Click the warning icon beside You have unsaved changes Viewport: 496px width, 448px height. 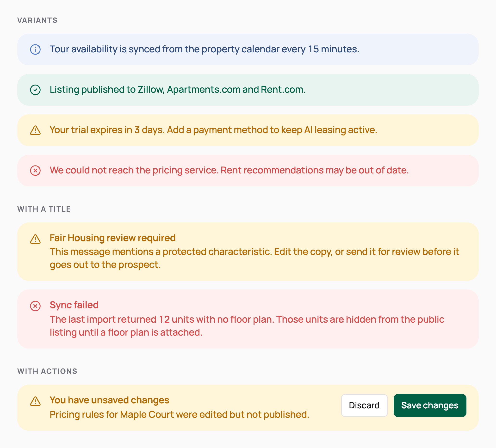(35, 401)
